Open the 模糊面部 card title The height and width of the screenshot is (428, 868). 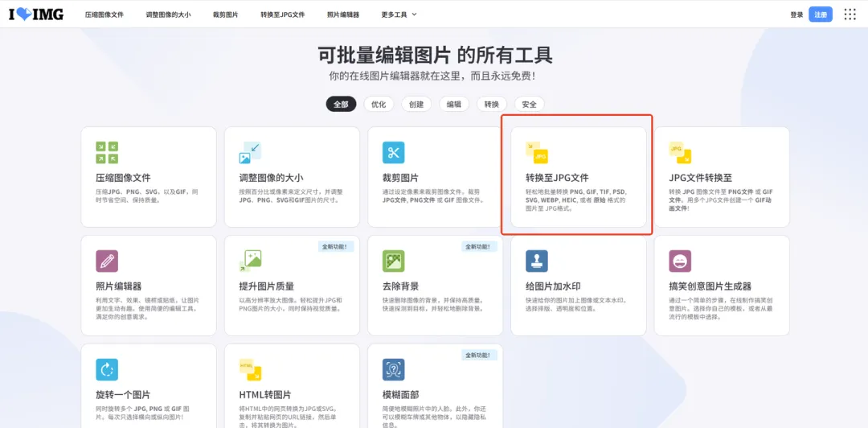coord(400,395)
